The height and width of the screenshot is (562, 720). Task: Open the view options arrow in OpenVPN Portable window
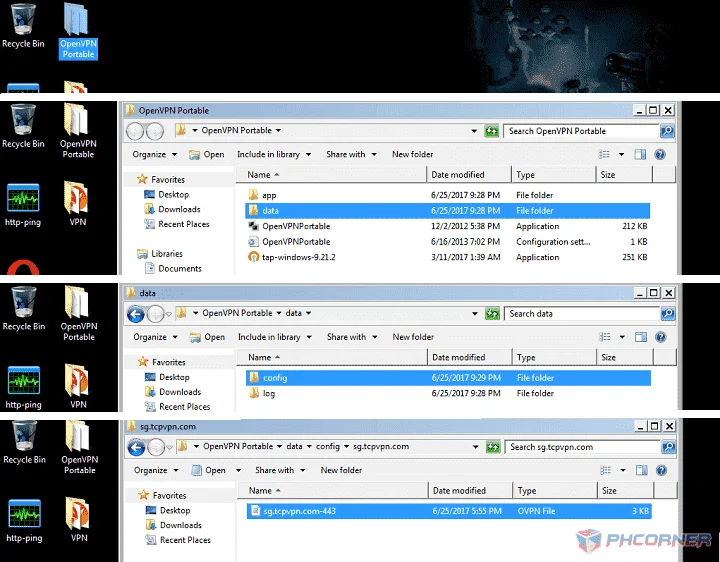[621, 155]
